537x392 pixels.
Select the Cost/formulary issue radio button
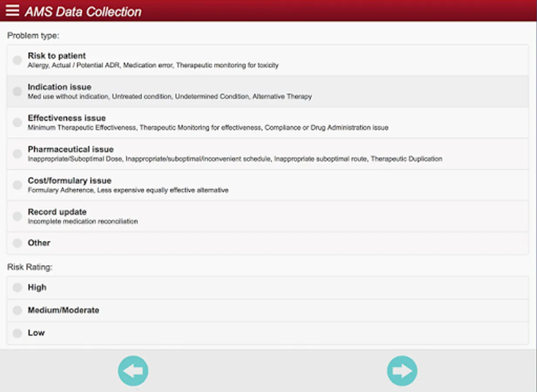(x=17, y=185)
